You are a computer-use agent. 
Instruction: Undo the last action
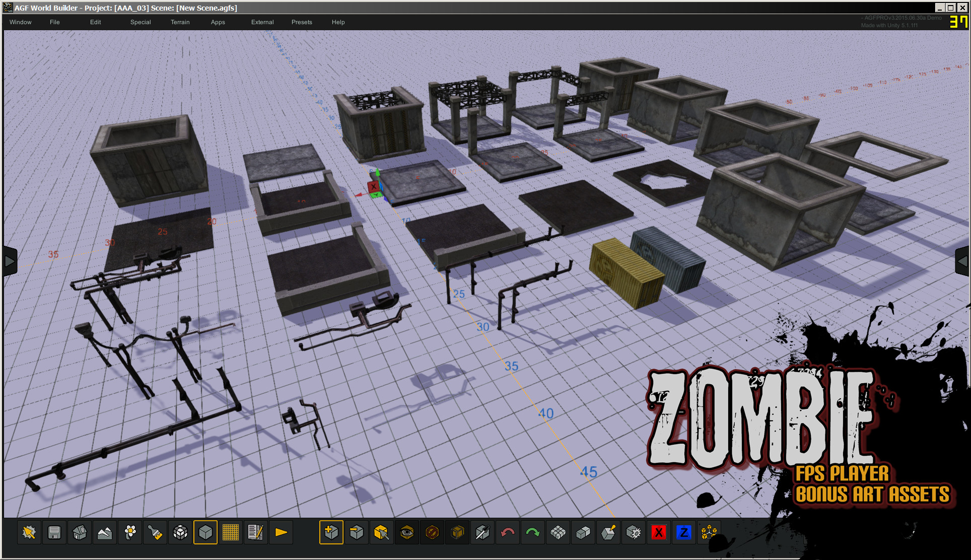point(507,532)
